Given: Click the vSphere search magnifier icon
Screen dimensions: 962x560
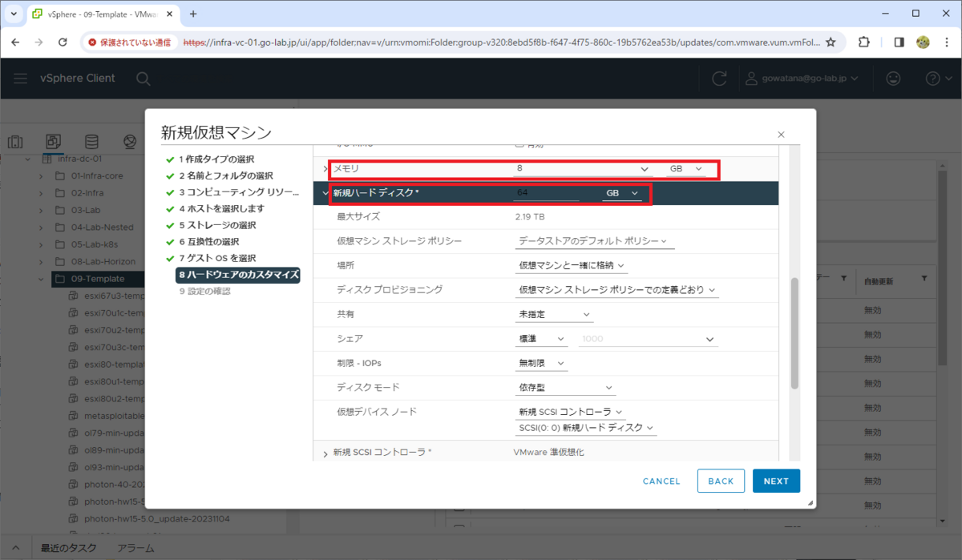Looking at the screenshot, I should tap(143, 79).
